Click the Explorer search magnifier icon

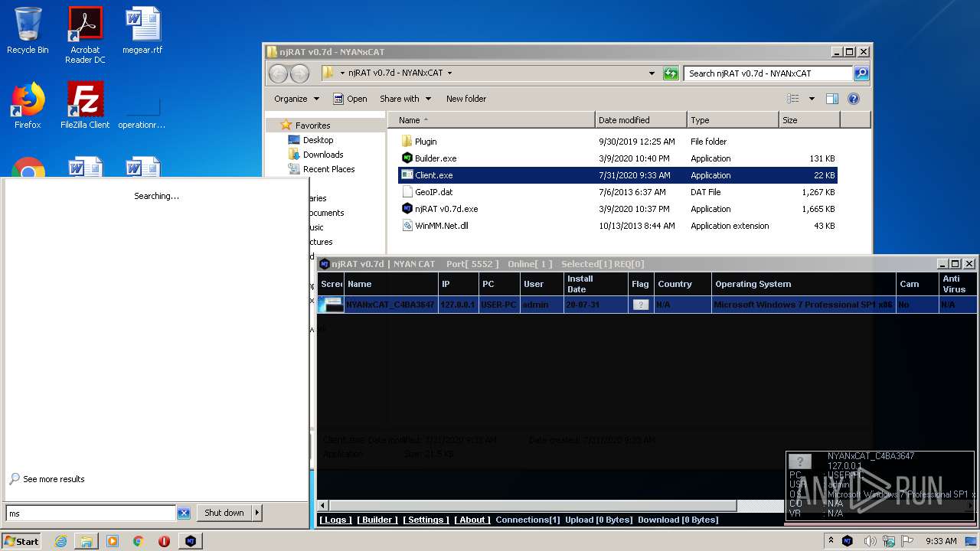click(x=861, y=73)
